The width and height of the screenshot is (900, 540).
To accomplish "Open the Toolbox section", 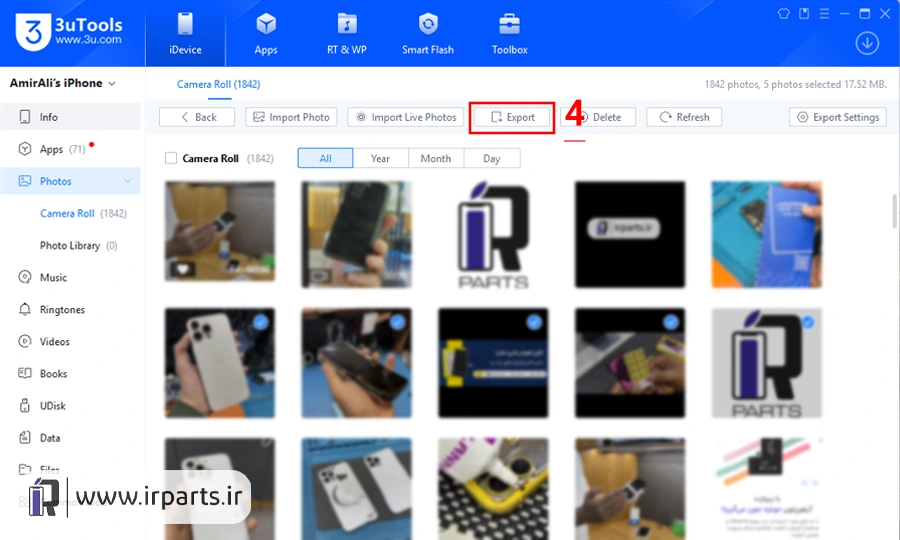I will click(509, 33).
